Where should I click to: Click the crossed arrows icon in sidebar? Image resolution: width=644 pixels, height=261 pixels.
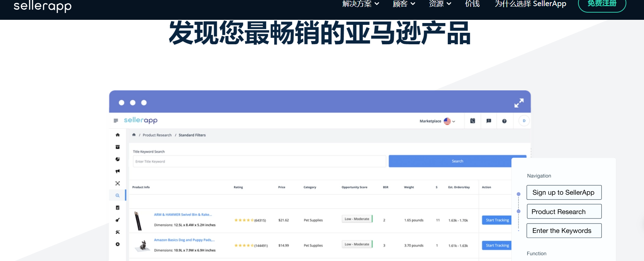click(118, 183)
